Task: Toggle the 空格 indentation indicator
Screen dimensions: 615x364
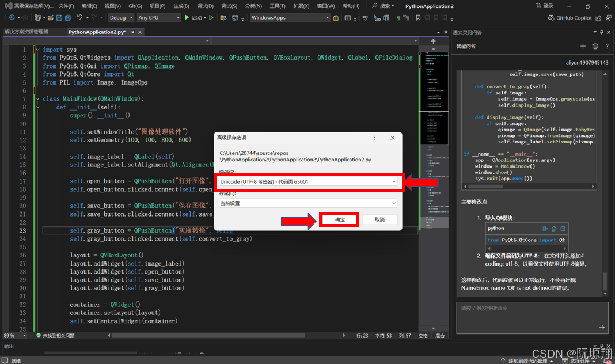Action: 423,336
